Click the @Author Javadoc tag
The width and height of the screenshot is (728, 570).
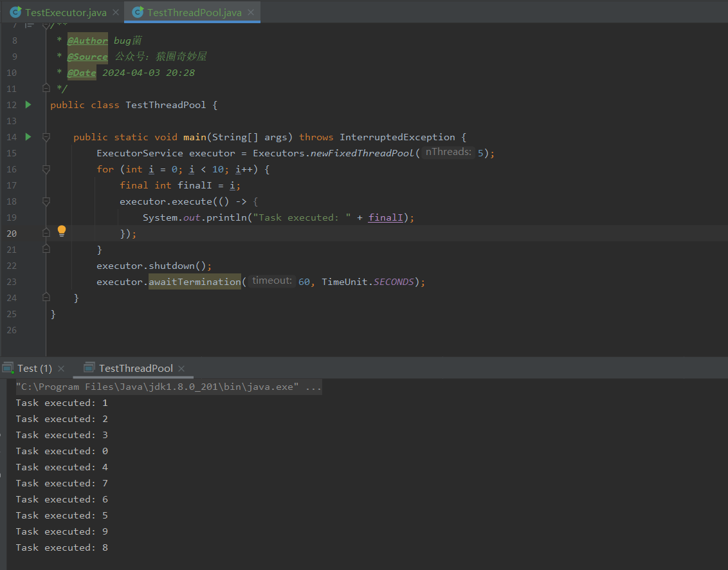[x=87, y=41]
